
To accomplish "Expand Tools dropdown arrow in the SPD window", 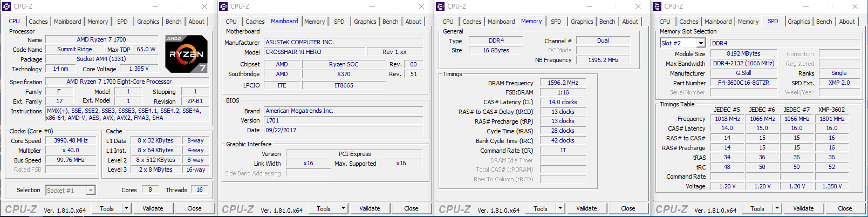I will click(x=777, y=208).
